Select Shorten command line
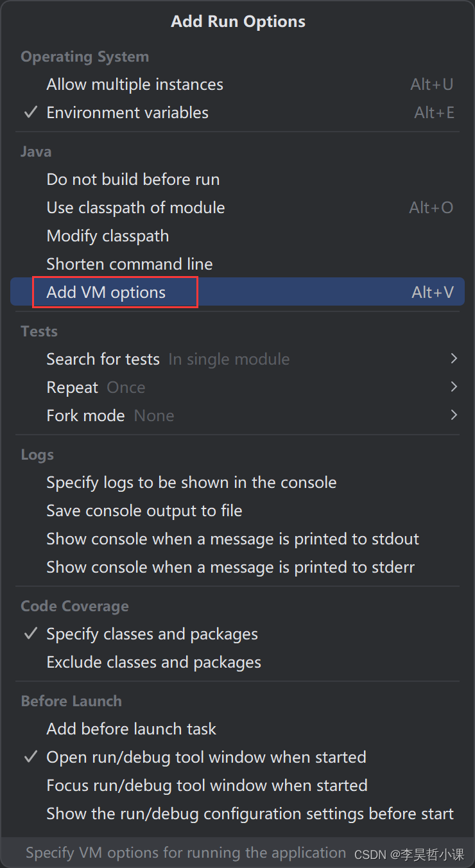The width and height of the screenshot is (475, 868). coord(237,264)
